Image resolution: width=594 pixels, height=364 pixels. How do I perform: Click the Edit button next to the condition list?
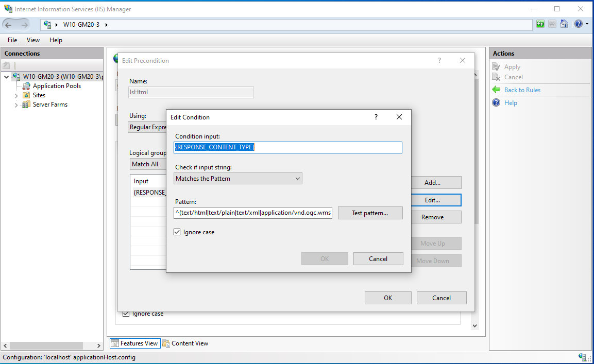click(x=436, y=200)
